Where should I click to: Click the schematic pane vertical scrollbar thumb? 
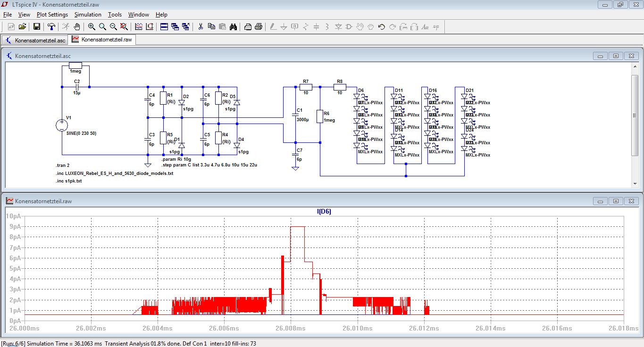[635, 116]
